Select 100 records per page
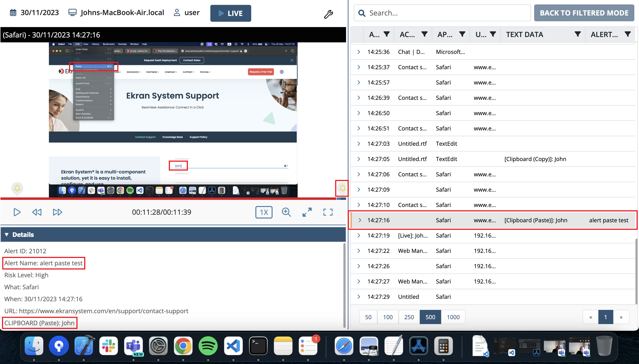 (388, 317)
